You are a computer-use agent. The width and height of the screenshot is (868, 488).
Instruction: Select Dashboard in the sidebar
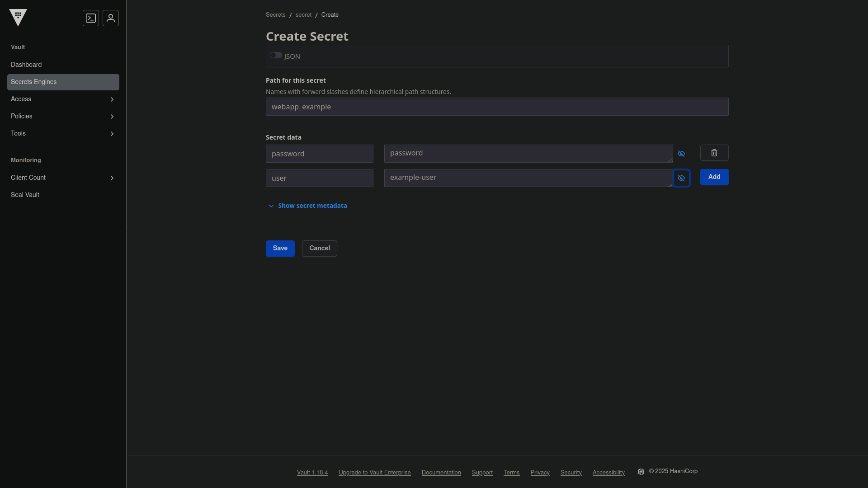[26, 65]
